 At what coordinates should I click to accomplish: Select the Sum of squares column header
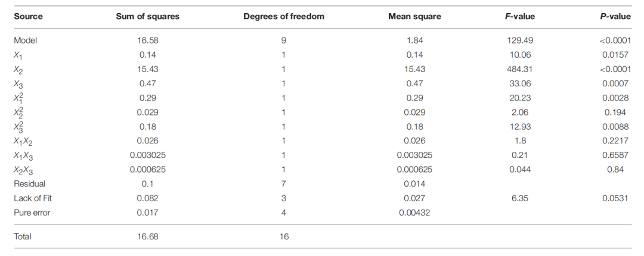coord(147,17)
